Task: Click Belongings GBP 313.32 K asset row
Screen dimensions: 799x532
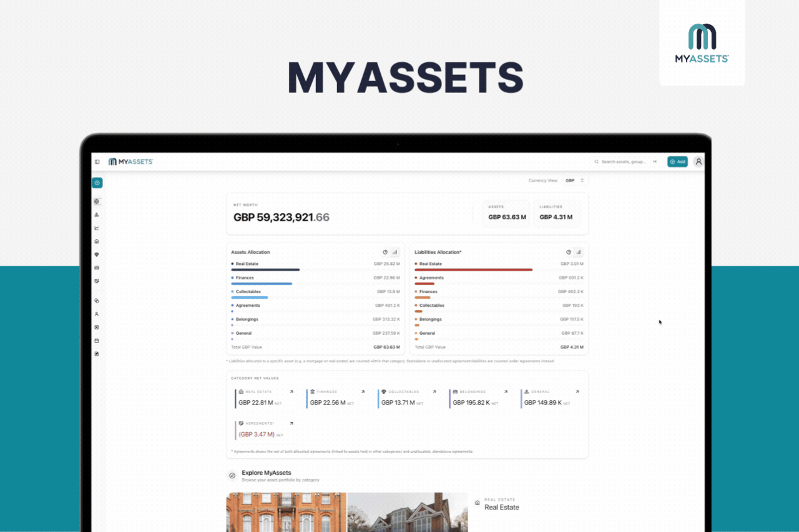Action: (x=315, y=321)
